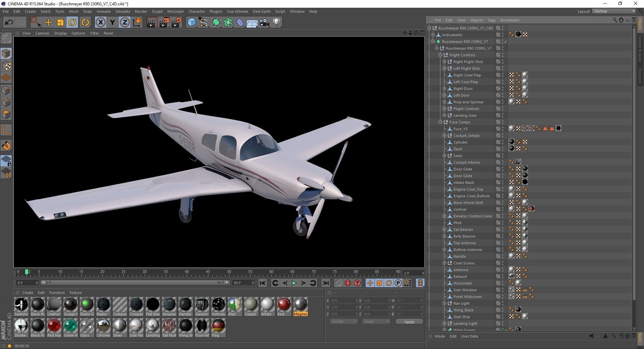Add a Camera object

pos(264,22)
